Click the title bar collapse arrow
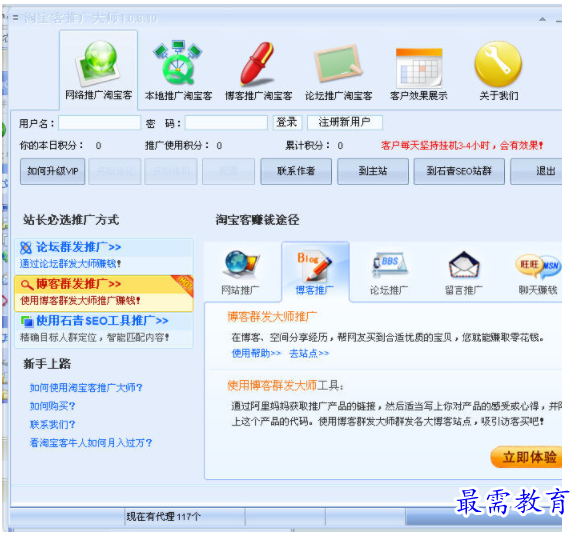 [543, 19]
